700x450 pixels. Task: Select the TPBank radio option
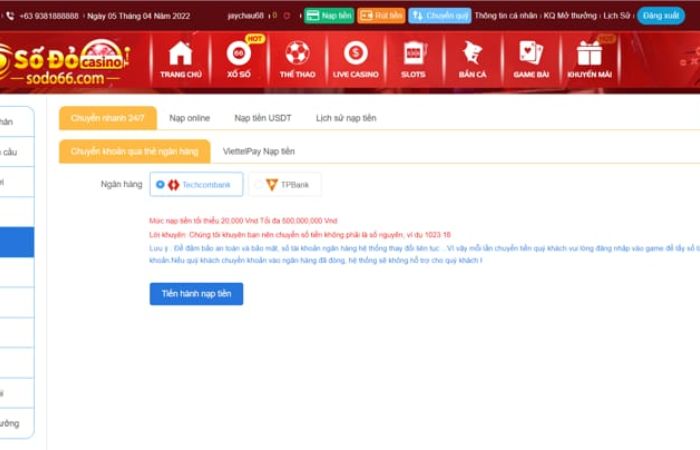pyautogui.click(x=259, y=185)
